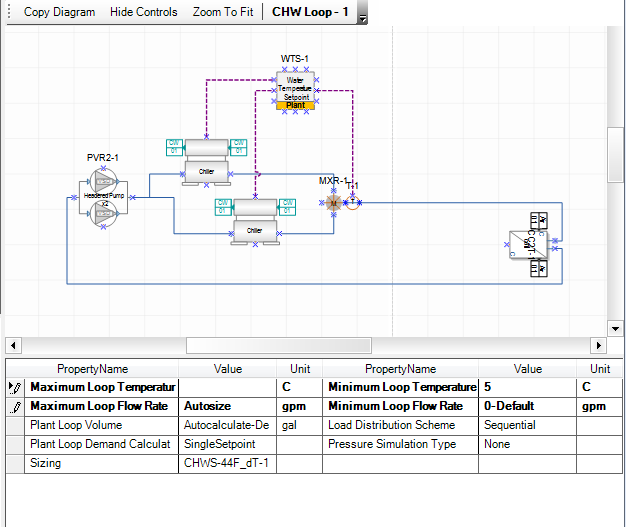Viewport: 626px width, 527px height.
Task: Select the PVR2-1 headered pump icon
Action: click(x=104, y=196)
